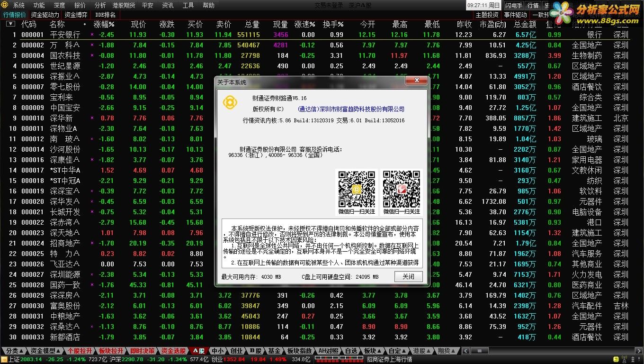Expand the 板块 bottom tab menu

coord(373,351)
